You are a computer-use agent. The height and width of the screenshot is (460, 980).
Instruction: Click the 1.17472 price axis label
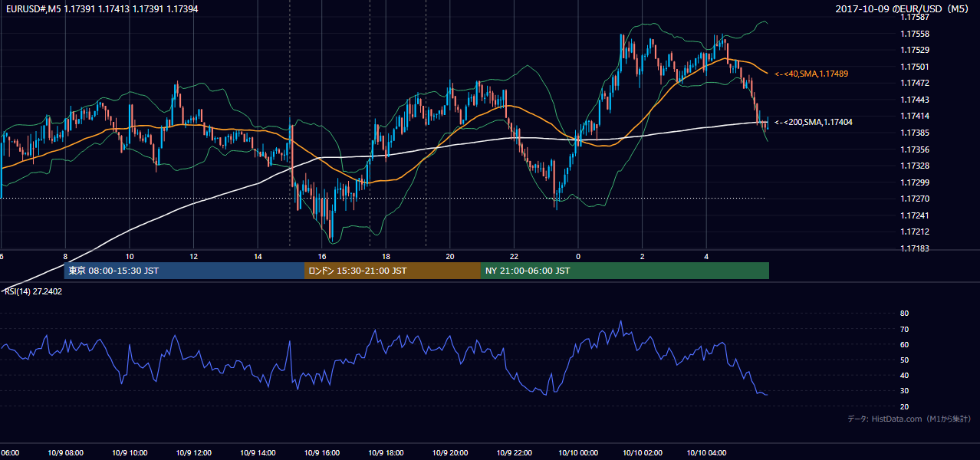(x=916, y=83)
